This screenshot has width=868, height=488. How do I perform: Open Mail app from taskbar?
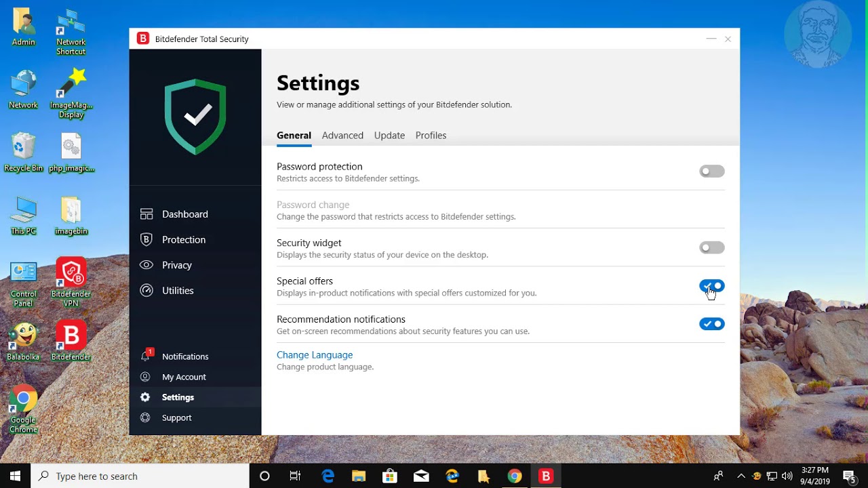(421, 476)
